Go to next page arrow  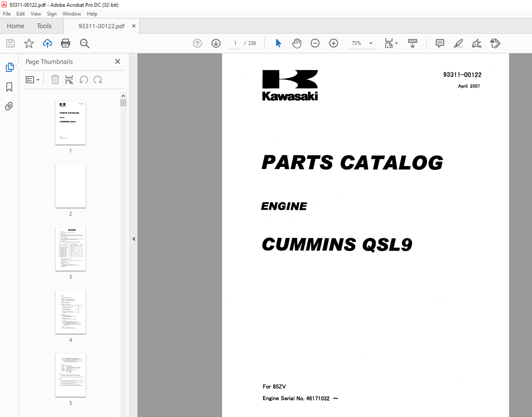216,43
